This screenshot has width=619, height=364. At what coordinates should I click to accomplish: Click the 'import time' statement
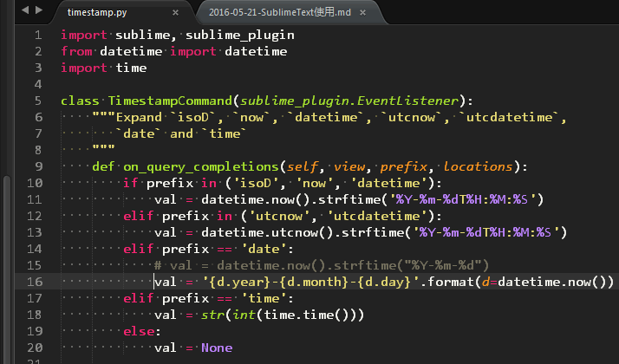103,68
